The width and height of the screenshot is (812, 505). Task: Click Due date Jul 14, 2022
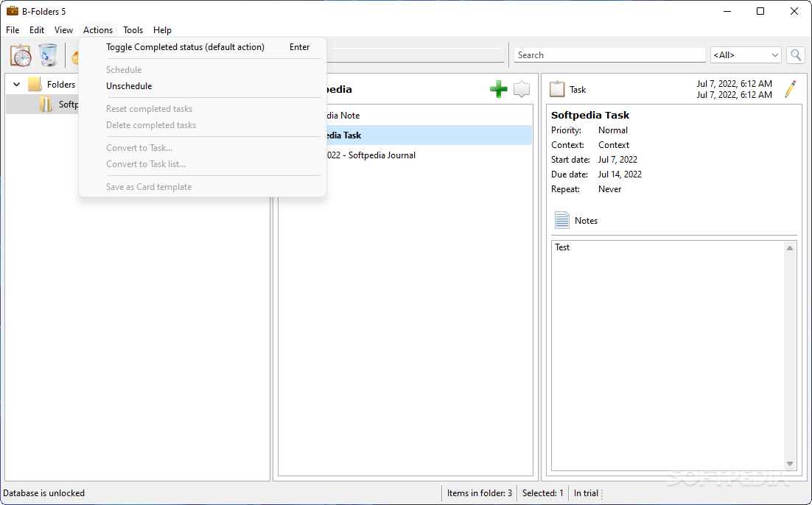620,174
